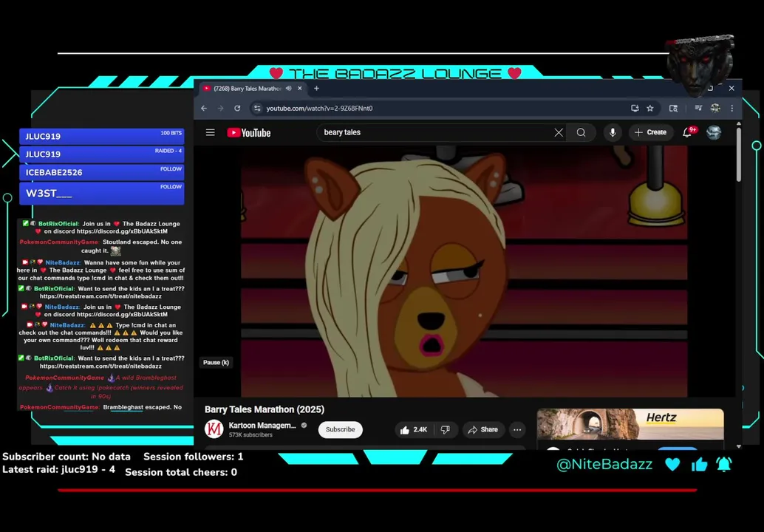Share the video
The height and width of the screenshot is (532, 764).
point(483,430)
